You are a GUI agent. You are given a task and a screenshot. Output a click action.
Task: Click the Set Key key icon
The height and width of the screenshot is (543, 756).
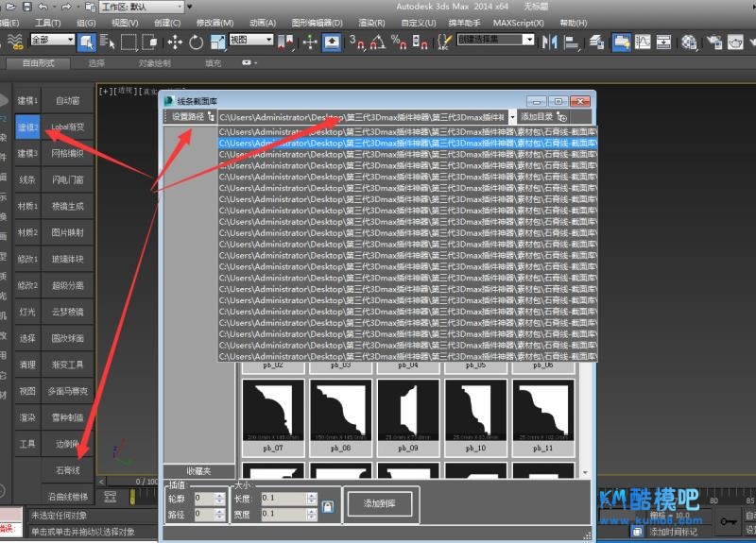(729, 520)
